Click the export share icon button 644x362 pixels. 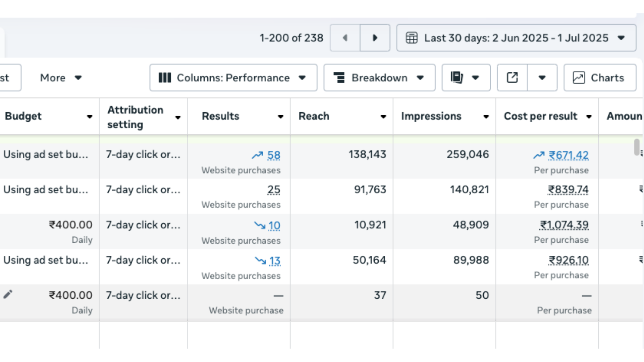(512, 78)
